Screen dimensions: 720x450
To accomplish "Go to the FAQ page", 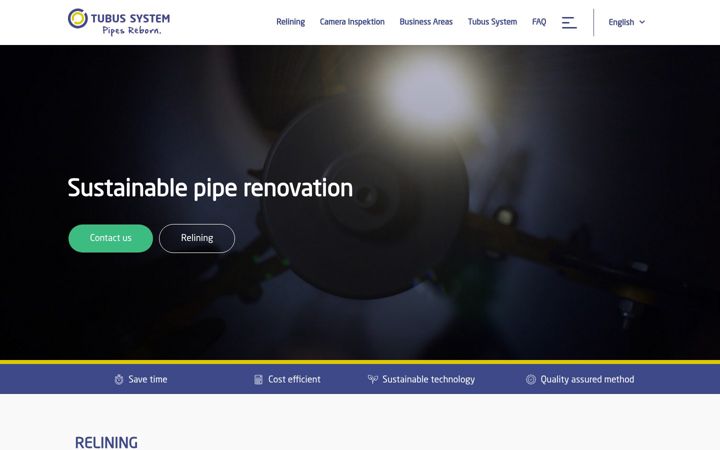I will pos(539,22).
